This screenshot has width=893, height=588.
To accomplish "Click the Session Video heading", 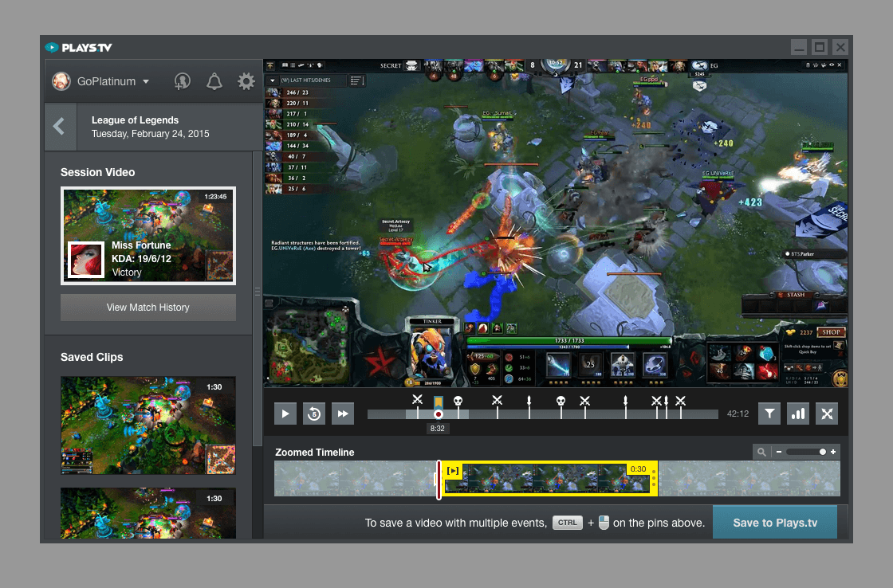I will (98, 172).
